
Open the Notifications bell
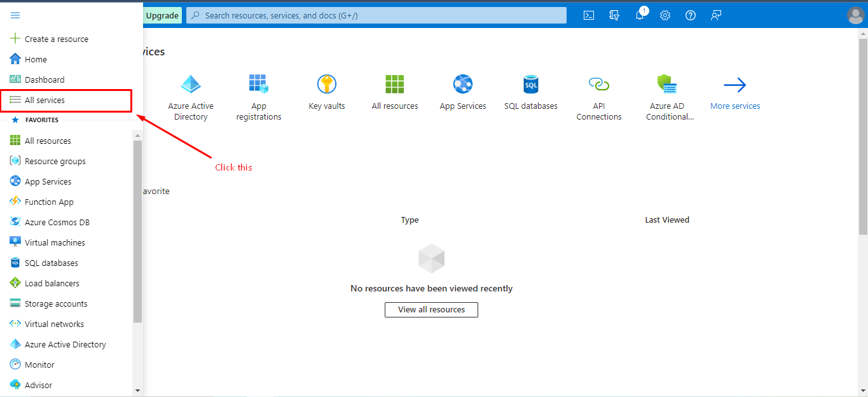click(640, 15)
